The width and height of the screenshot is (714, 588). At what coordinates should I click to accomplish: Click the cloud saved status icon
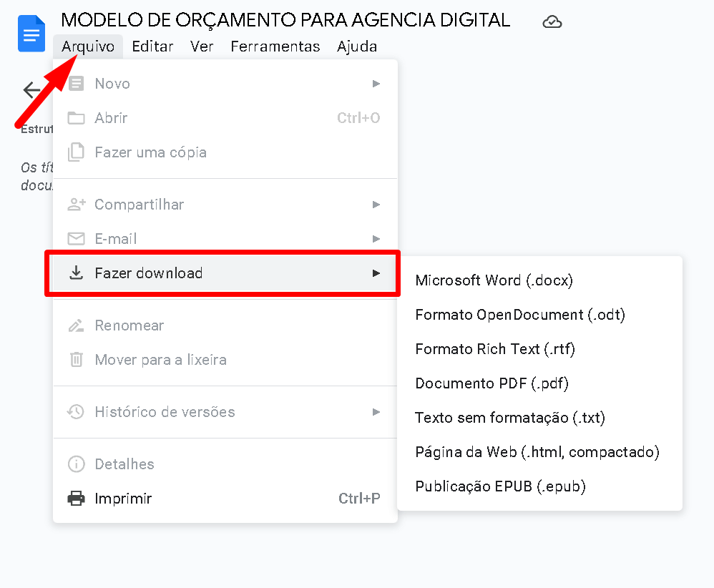[552, 22]
